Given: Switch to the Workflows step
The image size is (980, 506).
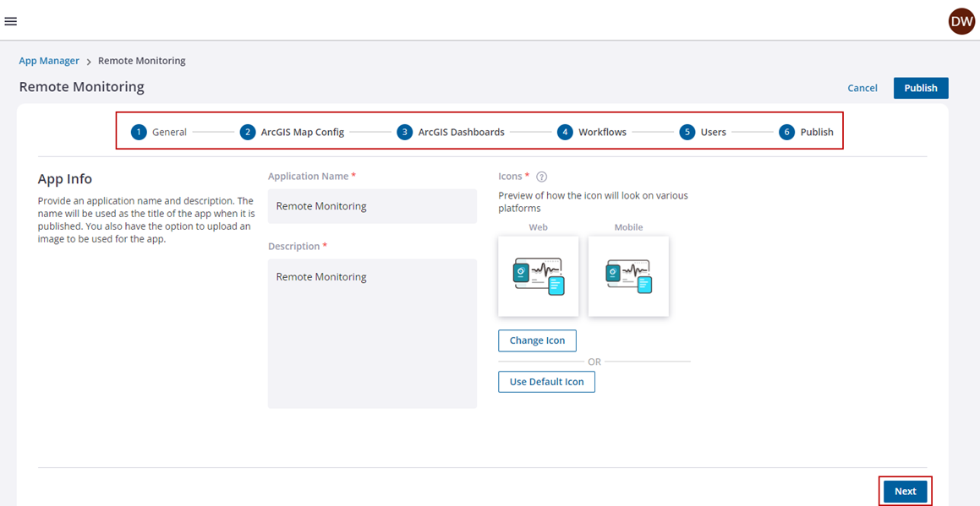Looking at the screenshot, I should (x=602, y=132).
